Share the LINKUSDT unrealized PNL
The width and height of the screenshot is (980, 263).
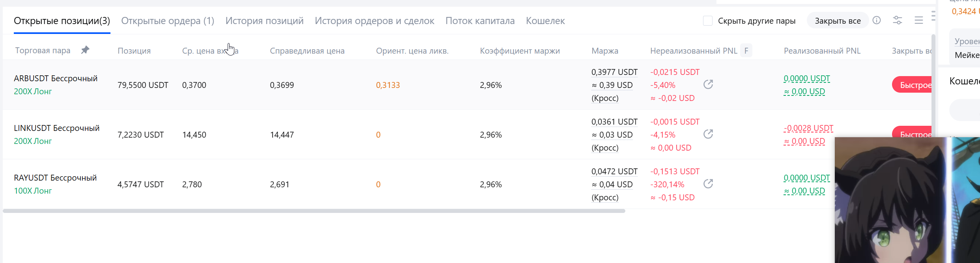[708, 134]
